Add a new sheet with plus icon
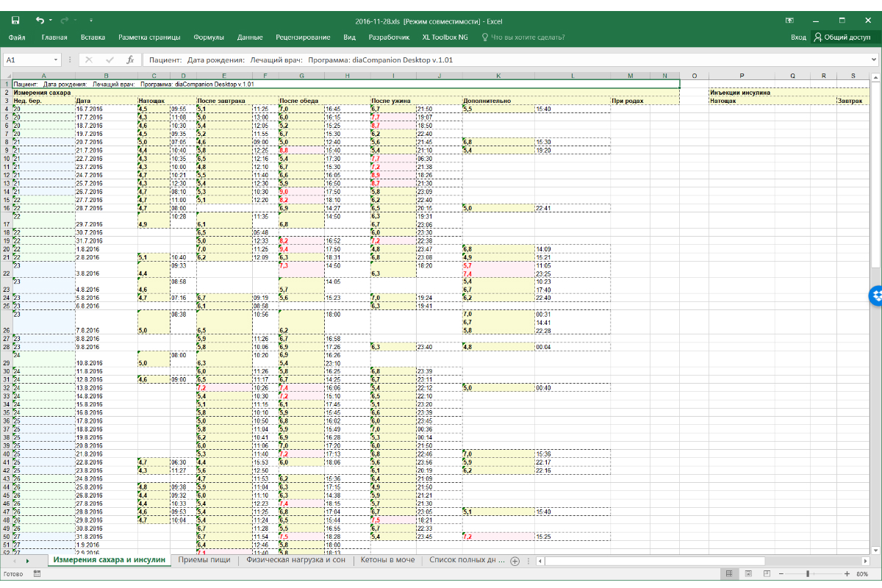The width and height of the screenshot is (882, 588). (x=514, y=561)
